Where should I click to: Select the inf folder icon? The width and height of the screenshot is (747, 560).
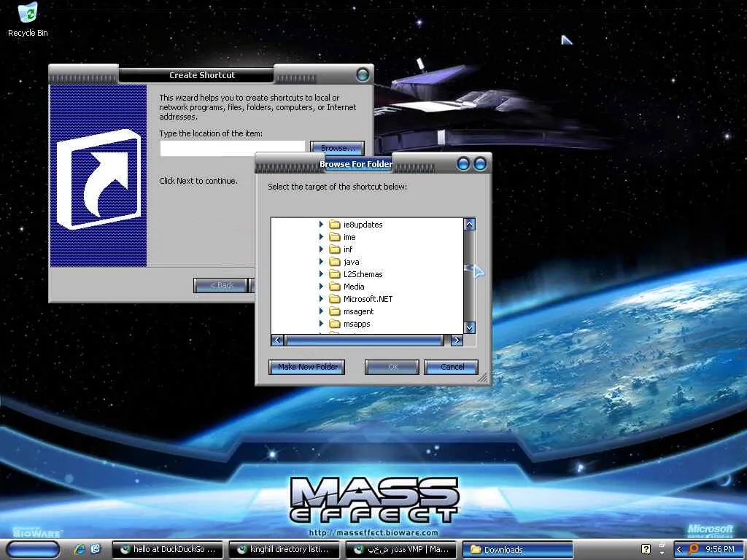coord(335,249)
